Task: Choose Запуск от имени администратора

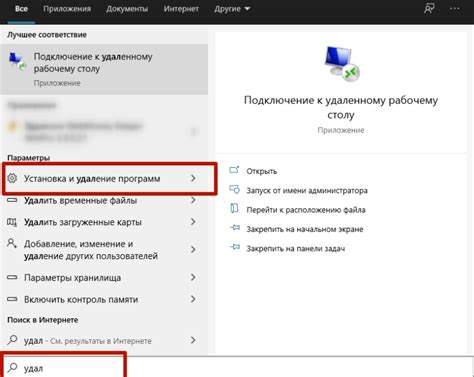Action: [x=307, y=191]
